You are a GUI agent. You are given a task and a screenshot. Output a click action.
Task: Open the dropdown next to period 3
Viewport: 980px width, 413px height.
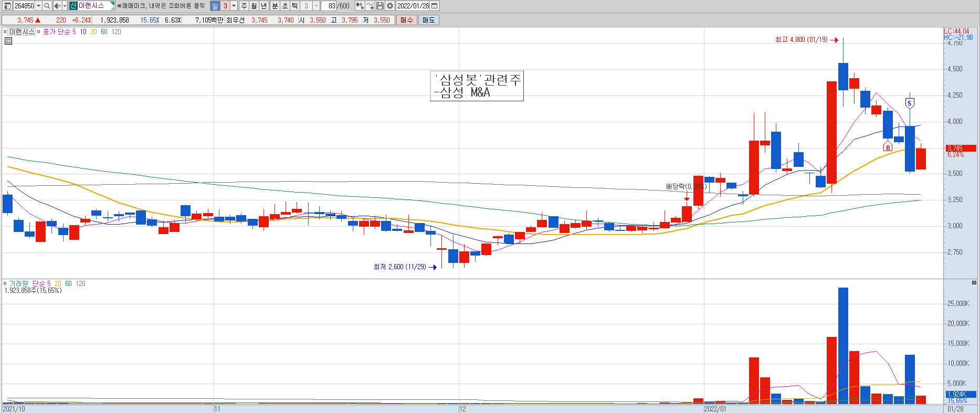pos(234,6)
